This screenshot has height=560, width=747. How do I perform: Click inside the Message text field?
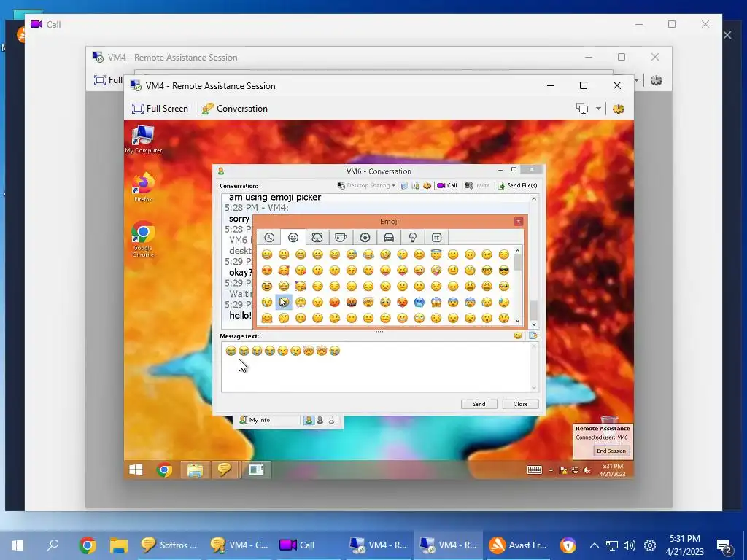[x=377, y=367]
